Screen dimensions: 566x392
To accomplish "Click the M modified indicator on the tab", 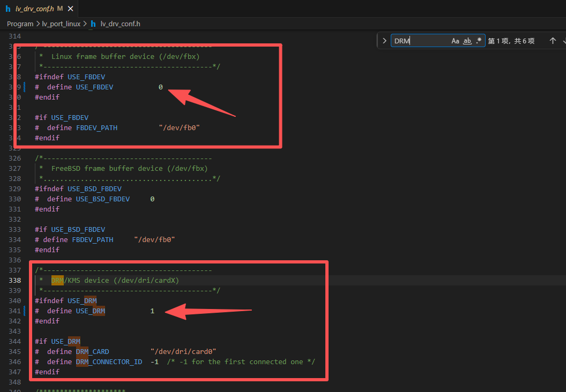I will point(60,8).
